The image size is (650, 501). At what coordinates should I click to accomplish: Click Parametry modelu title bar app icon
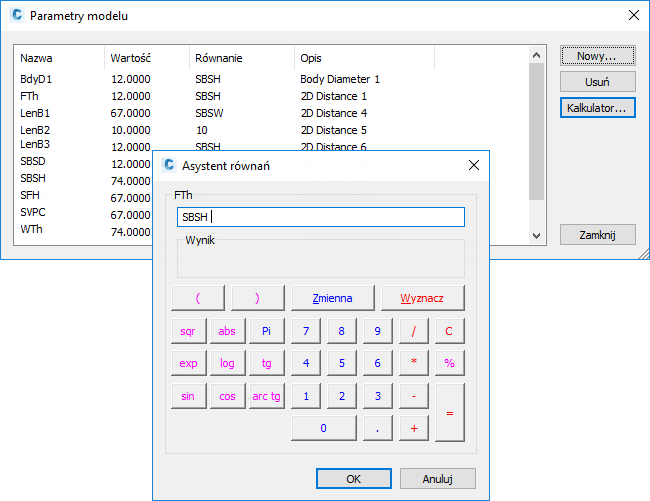tap(17, 15)
